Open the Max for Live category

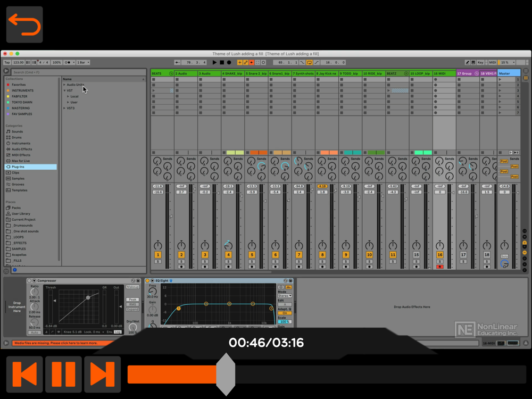click(21, 161)
